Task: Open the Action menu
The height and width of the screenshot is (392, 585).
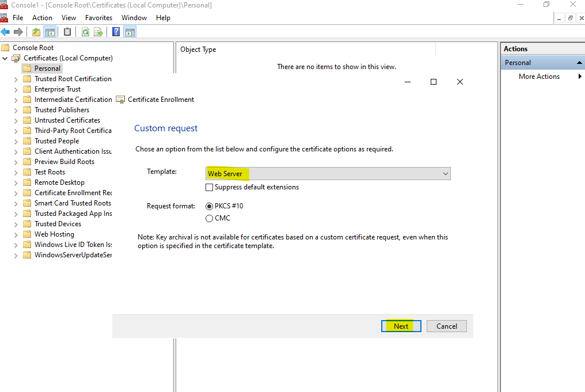Action: (42, 18)
